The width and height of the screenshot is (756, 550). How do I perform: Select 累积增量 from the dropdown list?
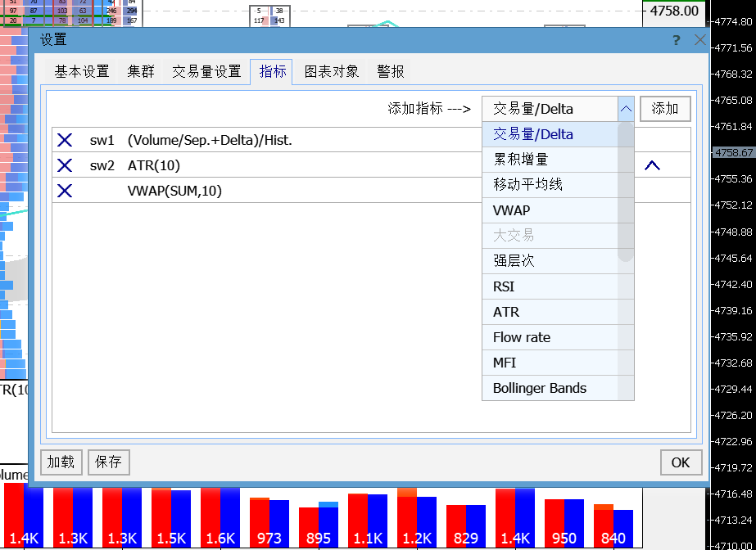521,160
